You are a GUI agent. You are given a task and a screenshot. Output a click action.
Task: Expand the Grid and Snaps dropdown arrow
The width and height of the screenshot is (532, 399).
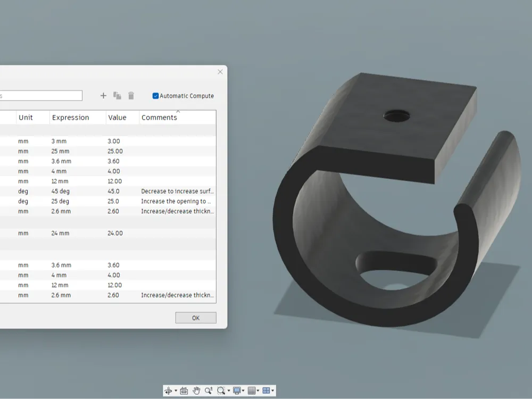[258, 391]
